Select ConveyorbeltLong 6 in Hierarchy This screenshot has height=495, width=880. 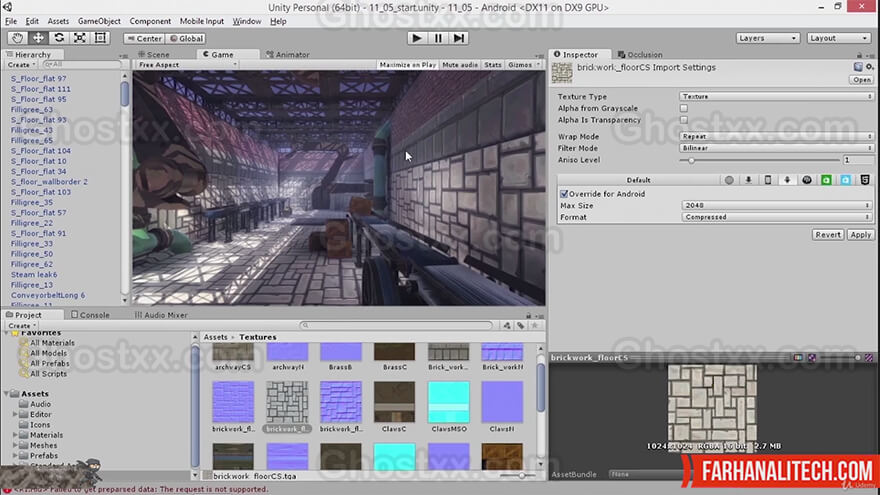[48, 295]
